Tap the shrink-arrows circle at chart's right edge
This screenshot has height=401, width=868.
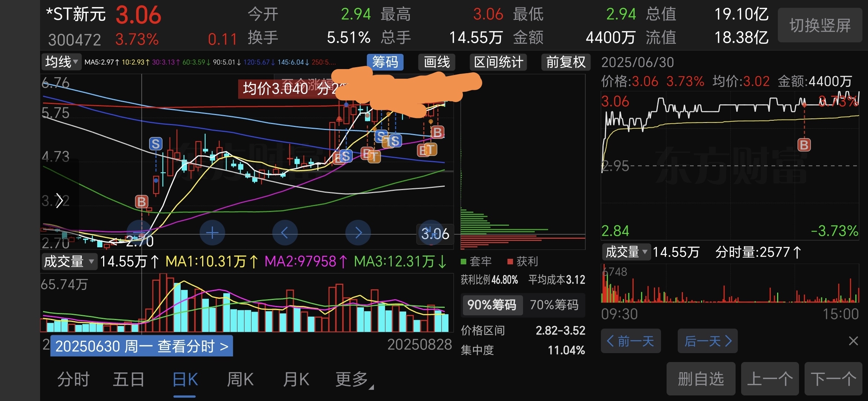(430, 233)
